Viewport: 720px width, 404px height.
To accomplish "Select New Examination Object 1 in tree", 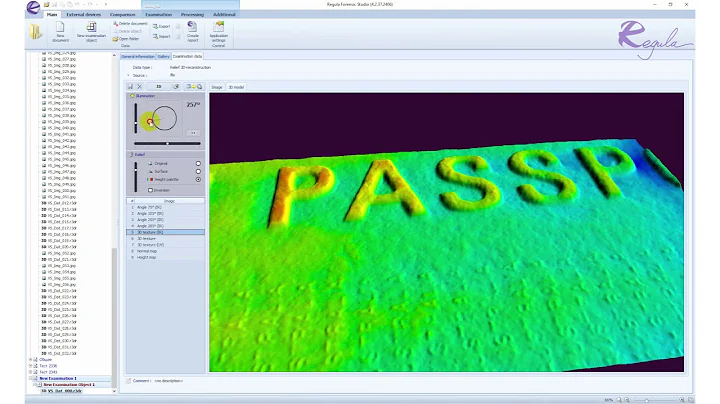I will pos(69,385).
